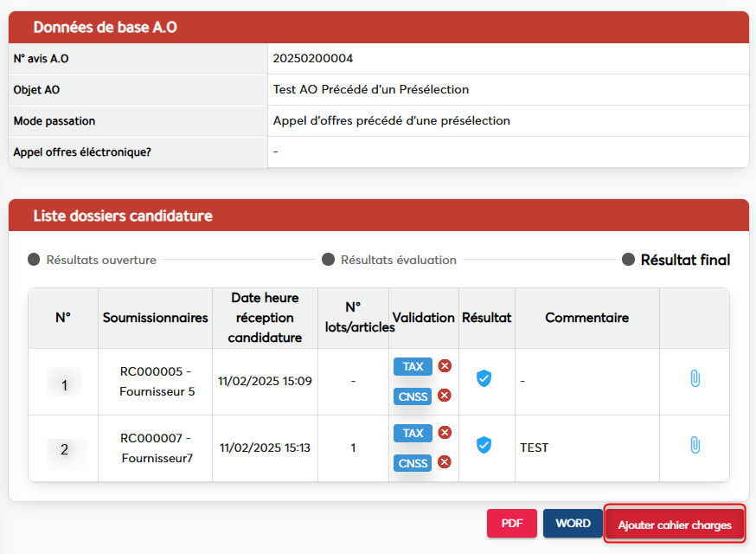Screen dimensions: 756x554
Task: Switch to the Résultats évaluation step
Action: (389, 260)
